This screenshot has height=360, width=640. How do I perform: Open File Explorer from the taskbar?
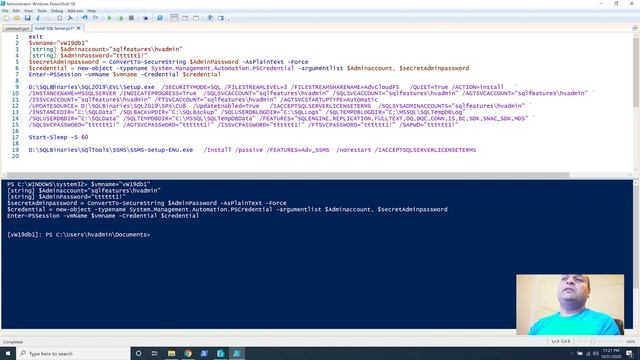tap(171, 353)
